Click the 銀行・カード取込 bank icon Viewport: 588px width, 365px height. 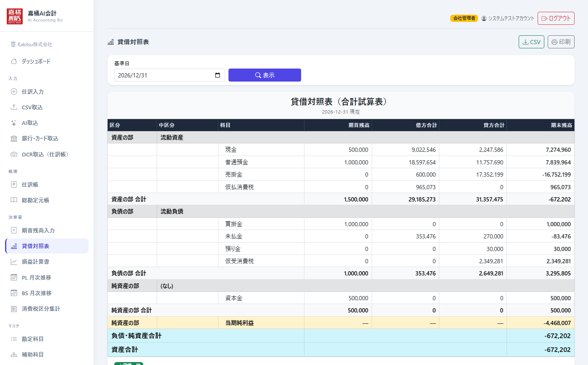point(14,138)
